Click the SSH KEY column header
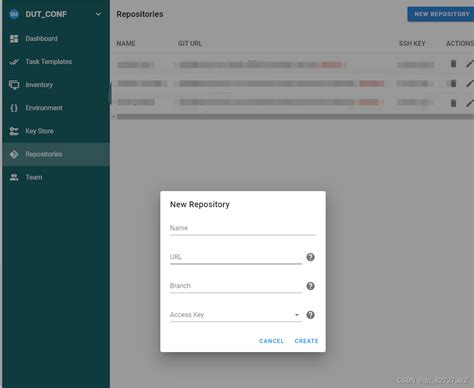The height and width of the screenshot is (388, 474). [412, 44]
